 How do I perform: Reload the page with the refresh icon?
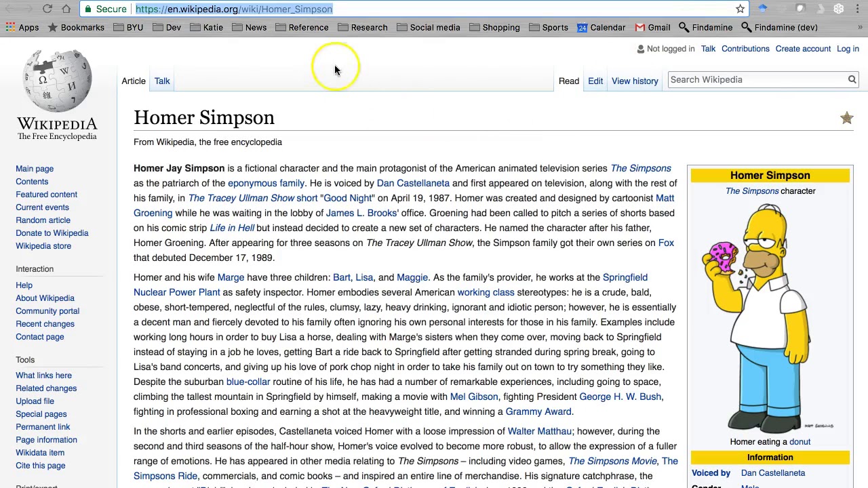click(47, 9)
